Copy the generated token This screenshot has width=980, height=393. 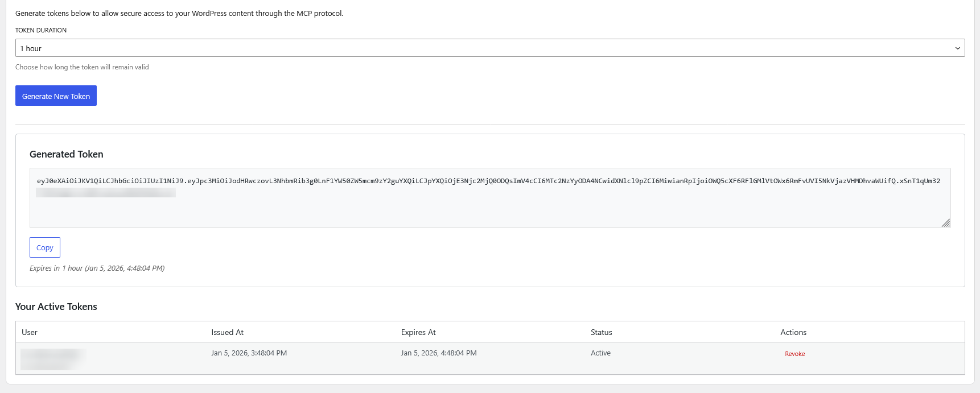click(x=45, y=247)
